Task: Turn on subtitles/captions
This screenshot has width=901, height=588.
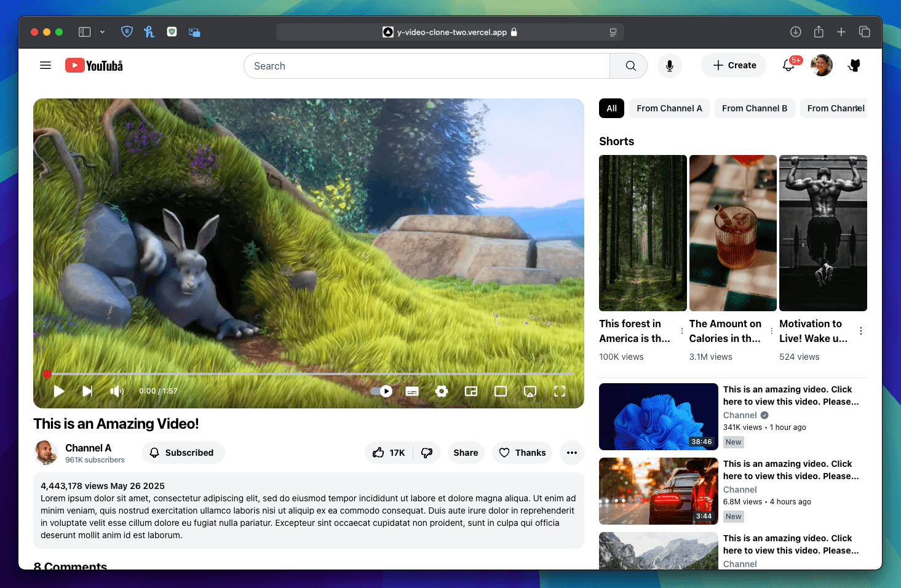Action: click(x=412, y=391)
